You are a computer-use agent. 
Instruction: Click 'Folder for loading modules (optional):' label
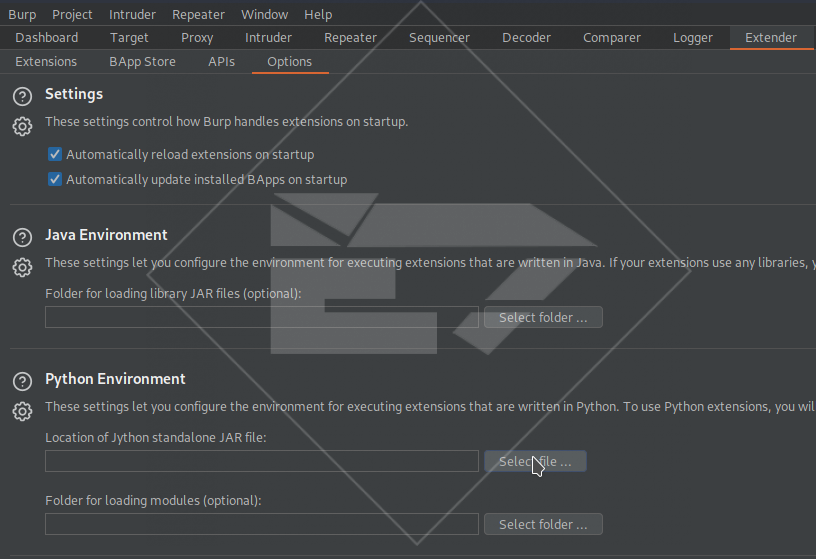pyautogui.click(x=153, y=501)
